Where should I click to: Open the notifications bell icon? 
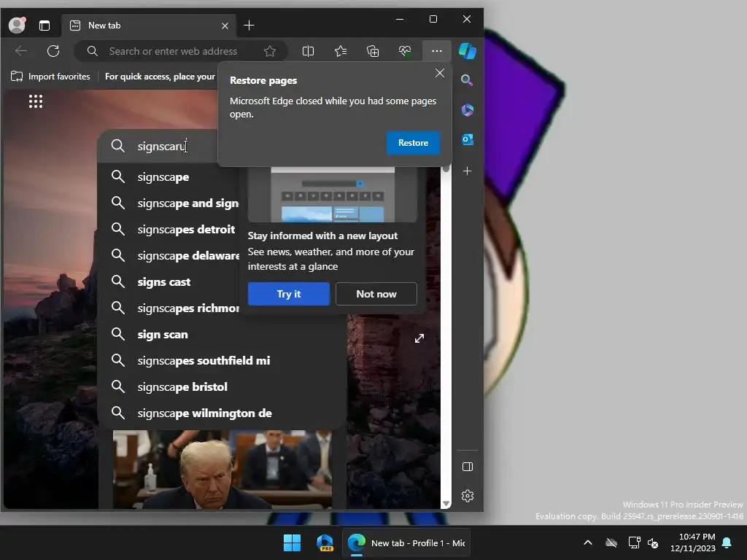(x=727, y=542)
